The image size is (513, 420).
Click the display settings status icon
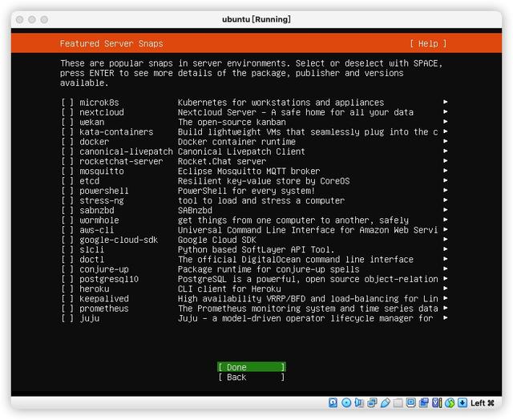[410, 402]
